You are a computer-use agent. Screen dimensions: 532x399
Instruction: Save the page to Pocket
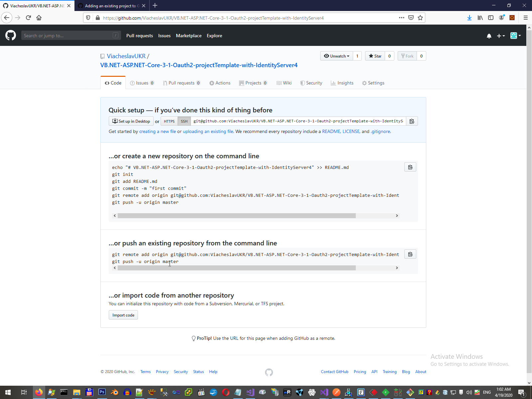point(411,18)
